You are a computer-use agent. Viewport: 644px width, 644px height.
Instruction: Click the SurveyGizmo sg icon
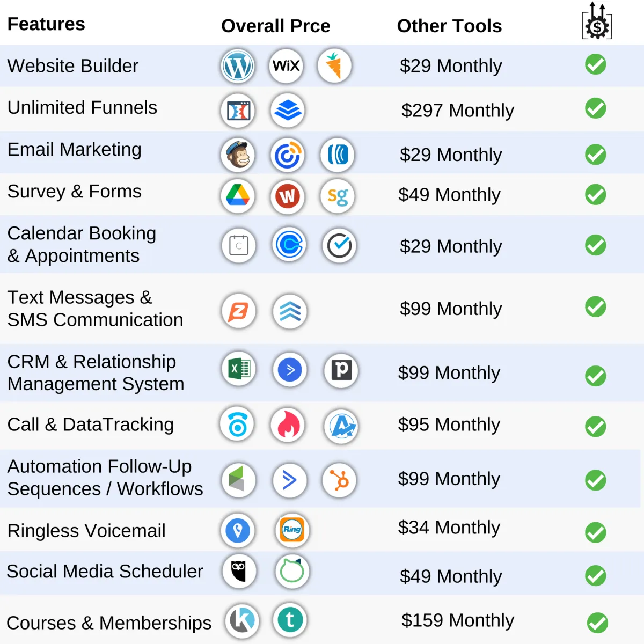tap(338, 196)
